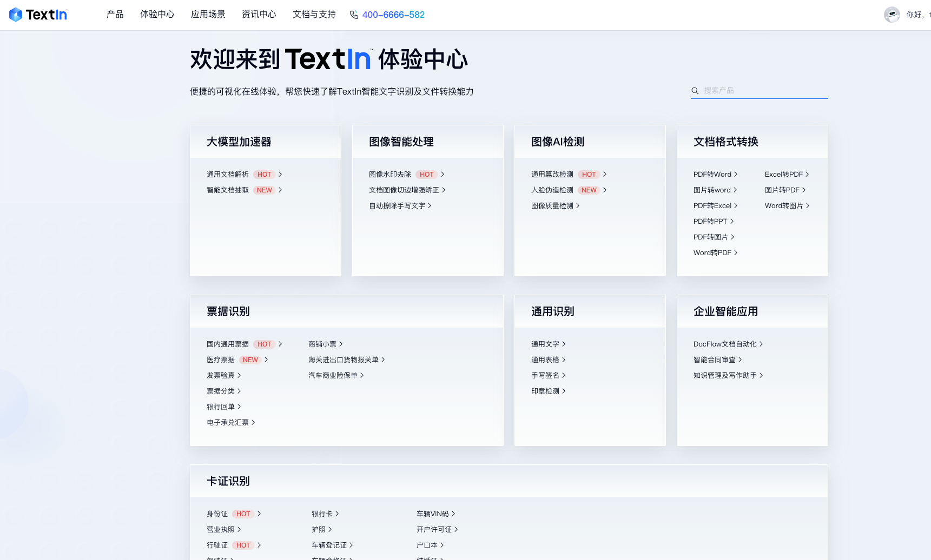This screenshot has height=560, width=931.
Task: Open 商铺小票 link
Action: pos(322,344)
